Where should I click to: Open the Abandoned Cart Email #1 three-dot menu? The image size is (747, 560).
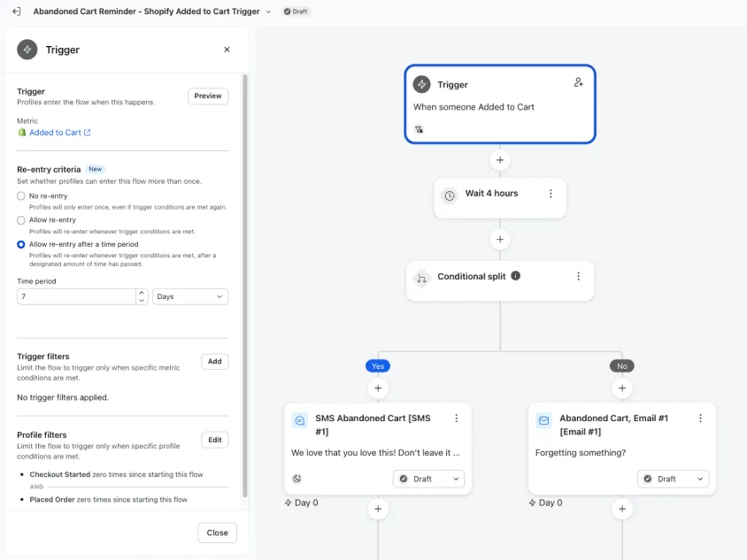point(700,418)
